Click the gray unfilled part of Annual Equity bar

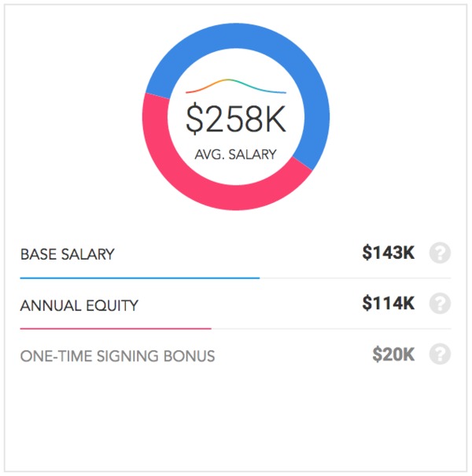pos(331,328)
